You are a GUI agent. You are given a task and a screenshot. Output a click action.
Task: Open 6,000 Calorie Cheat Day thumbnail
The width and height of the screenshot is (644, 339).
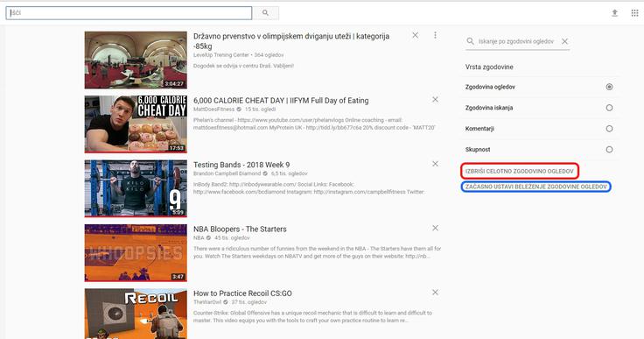(136, 124)
